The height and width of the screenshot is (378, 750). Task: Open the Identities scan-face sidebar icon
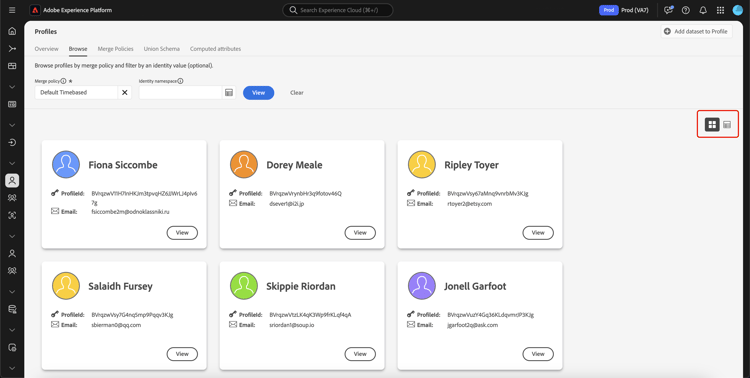tap(12, 215)
